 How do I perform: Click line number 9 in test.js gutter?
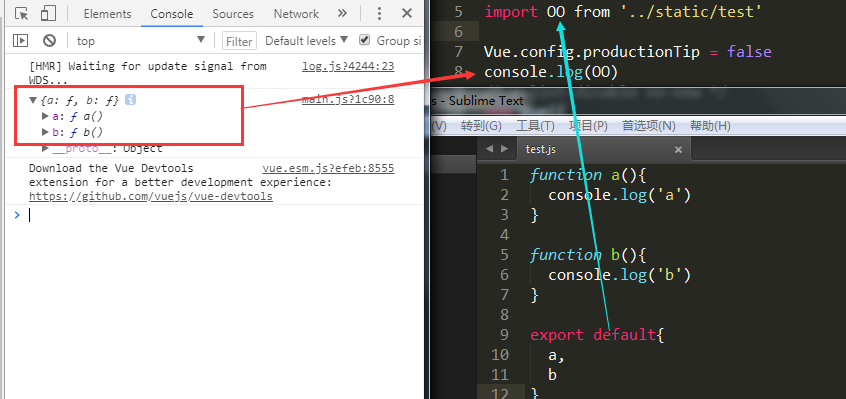coord(504,335)
